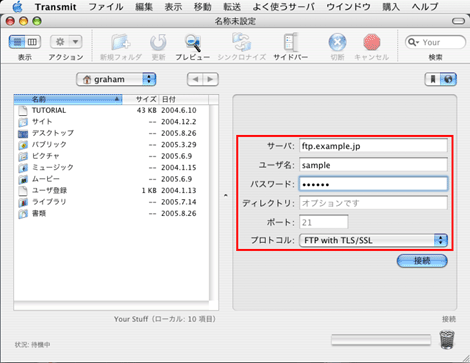Switch to column view display mode
The height and width of the screenshot is (363, 470).
click(x=33, y=42)
